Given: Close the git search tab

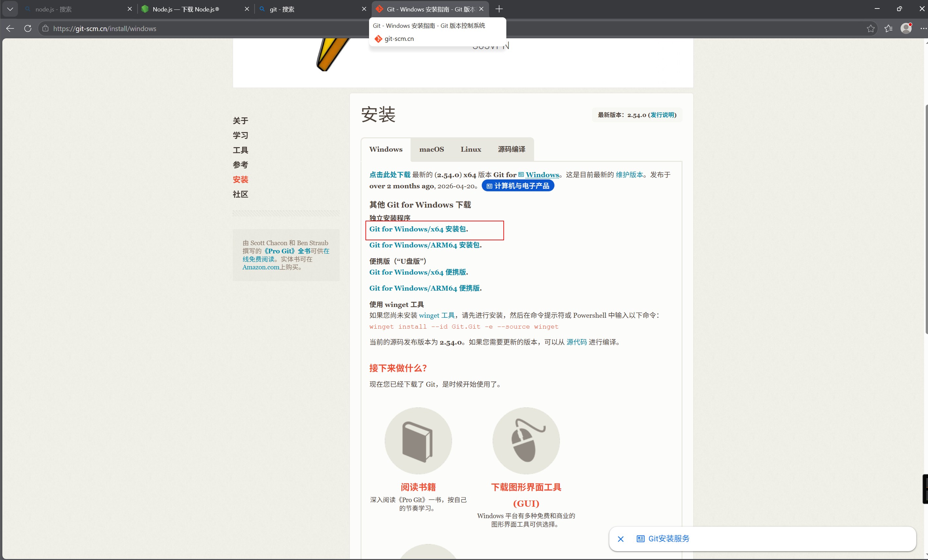Looking at the screenshot, I should tap(364, 9).
